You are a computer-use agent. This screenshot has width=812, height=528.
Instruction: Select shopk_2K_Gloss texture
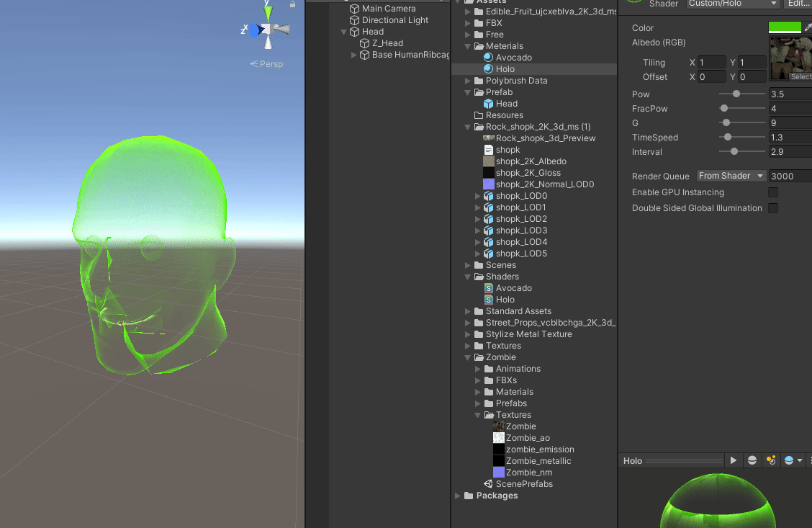coord(528,173)
